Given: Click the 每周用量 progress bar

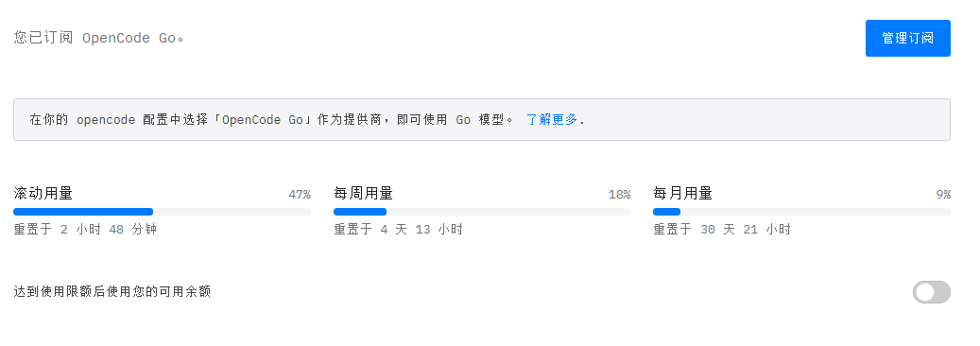Looking at the screenshot, I should pyautogui.click(x=482, y=212).
